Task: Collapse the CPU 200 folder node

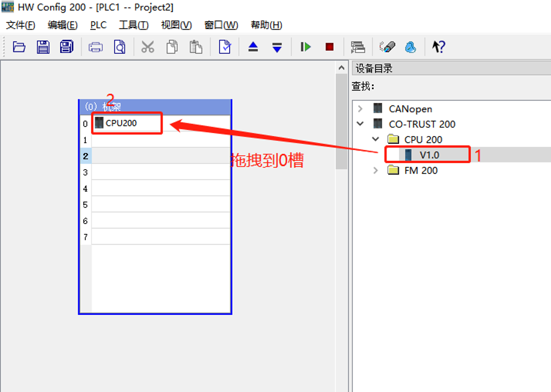Action: tap(376, 139)
